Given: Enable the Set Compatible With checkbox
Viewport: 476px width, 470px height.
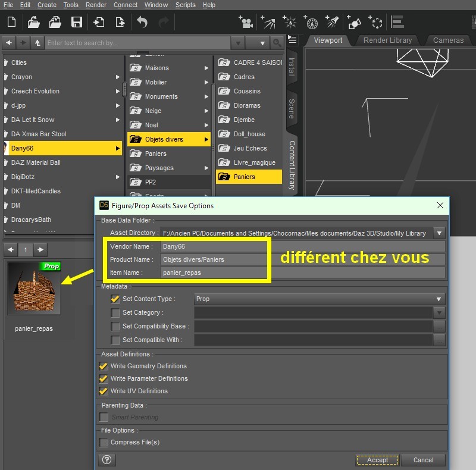Looking at the screenshot, I should (x=115, y=340).
